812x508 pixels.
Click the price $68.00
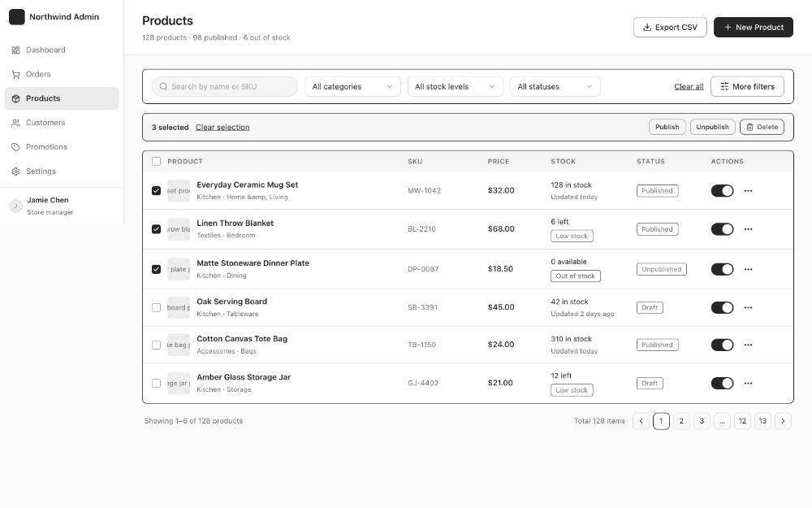coord(501,229)
